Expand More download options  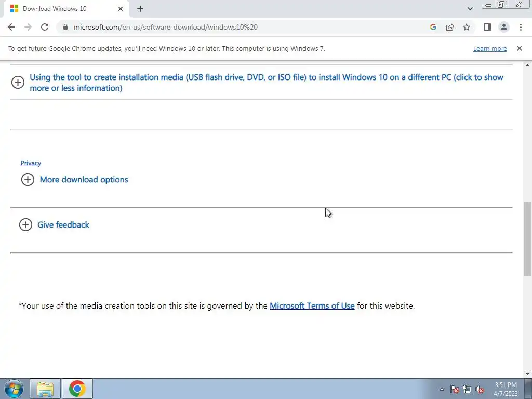(x=84, y=179)
